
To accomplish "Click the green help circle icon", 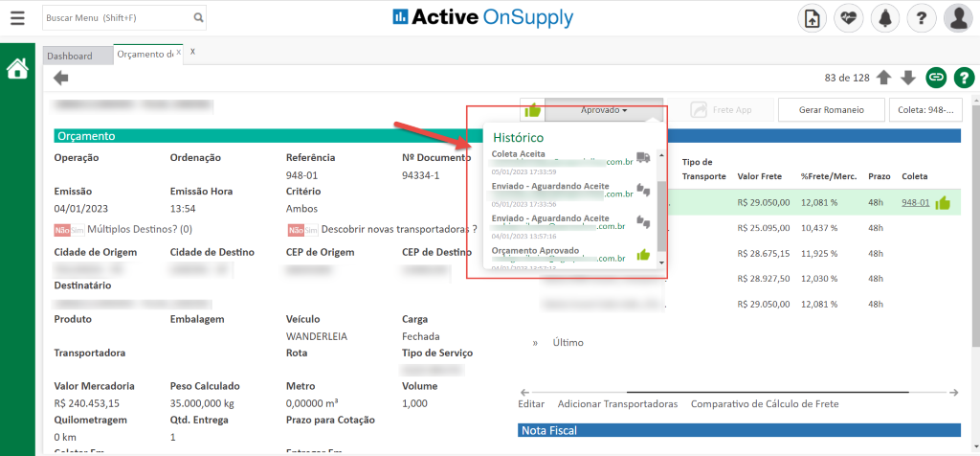I will pyautogui.click(x=965, y=78).
